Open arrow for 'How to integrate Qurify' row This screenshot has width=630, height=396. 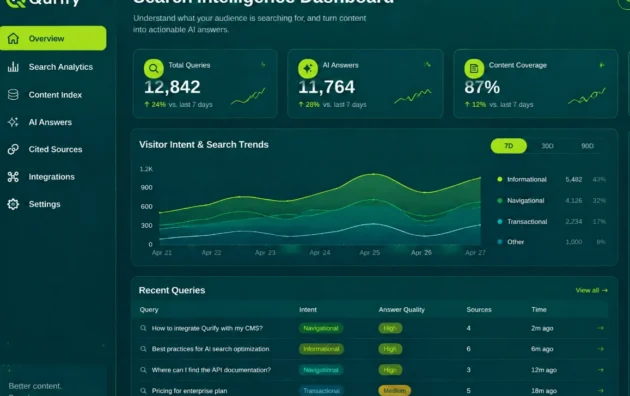tap(601, 328)
